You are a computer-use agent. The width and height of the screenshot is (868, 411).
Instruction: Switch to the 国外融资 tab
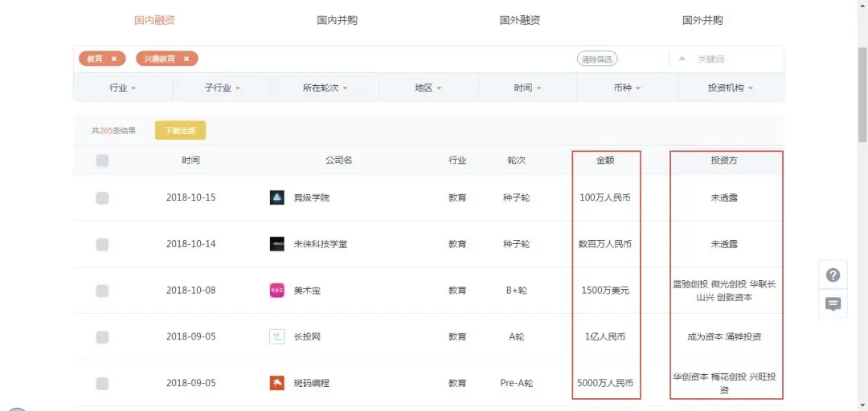click(x=520, y=20)
